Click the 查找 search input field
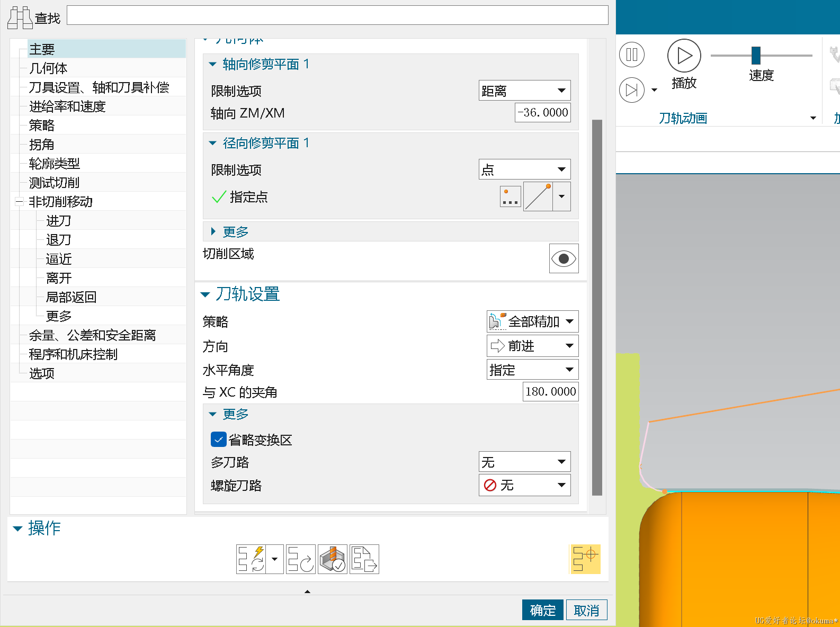Screen dimensions: 840x627 pos(337,15)
